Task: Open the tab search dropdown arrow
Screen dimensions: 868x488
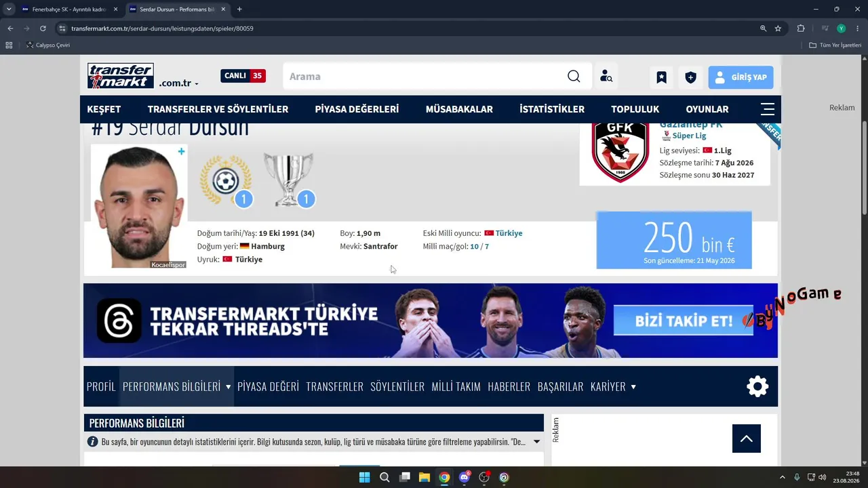Action: [x=9, y=9]
